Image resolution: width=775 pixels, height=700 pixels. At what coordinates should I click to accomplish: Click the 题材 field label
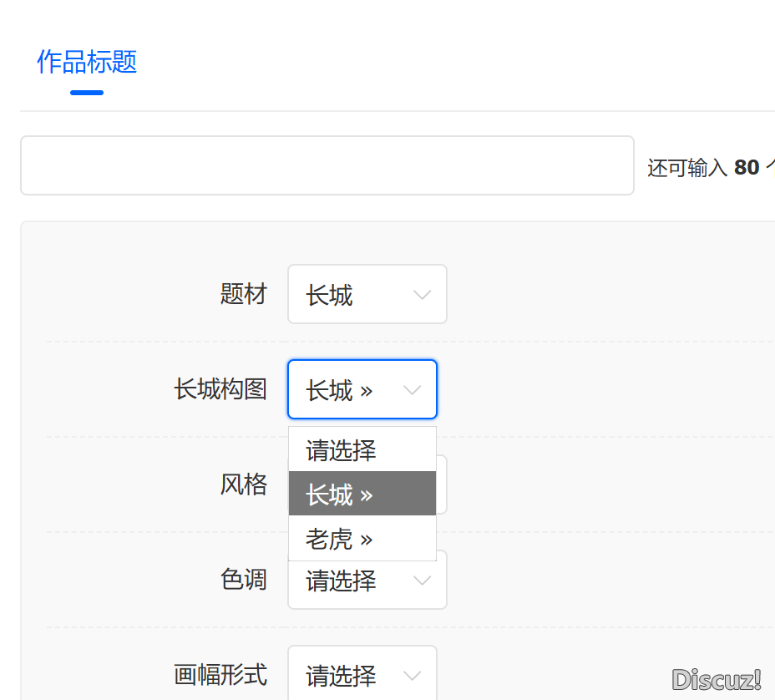point(243,295)
